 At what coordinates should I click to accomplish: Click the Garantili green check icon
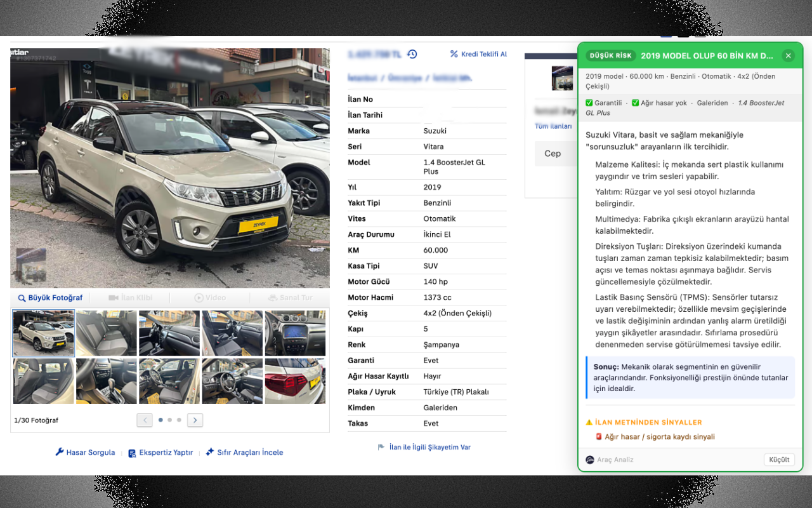pos(589,103)
